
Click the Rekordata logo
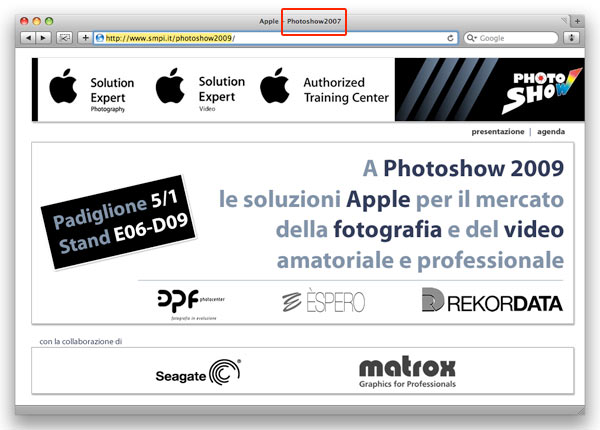(x=492, y=300)
